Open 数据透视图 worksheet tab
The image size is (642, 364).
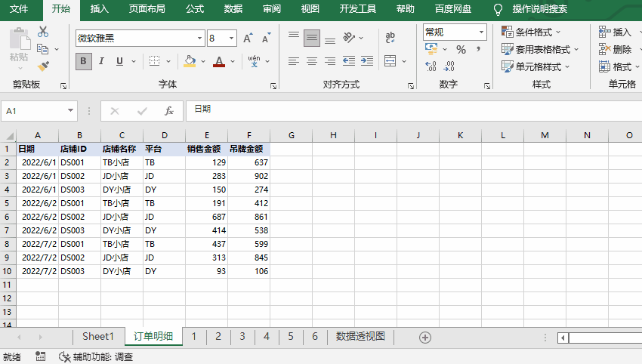[360, 337]
